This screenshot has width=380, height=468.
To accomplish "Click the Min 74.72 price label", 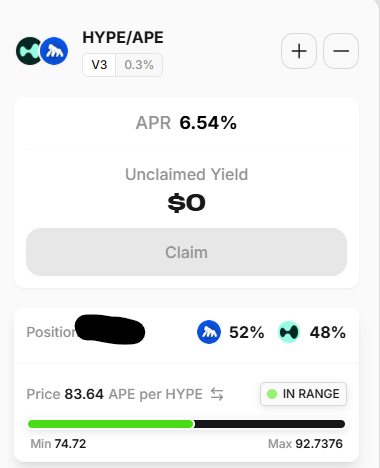I will (x=58, y=444).
